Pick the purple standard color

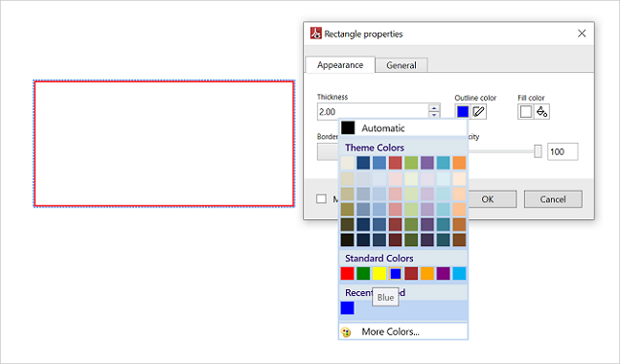[x=444, y=274]
